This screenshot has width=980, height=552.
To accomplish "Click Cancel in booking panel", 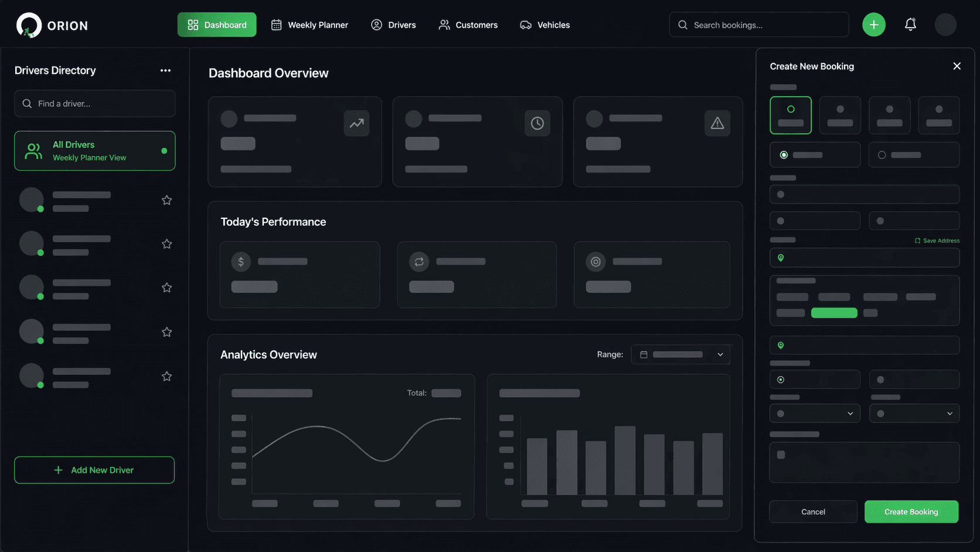I will coord(813,512).
